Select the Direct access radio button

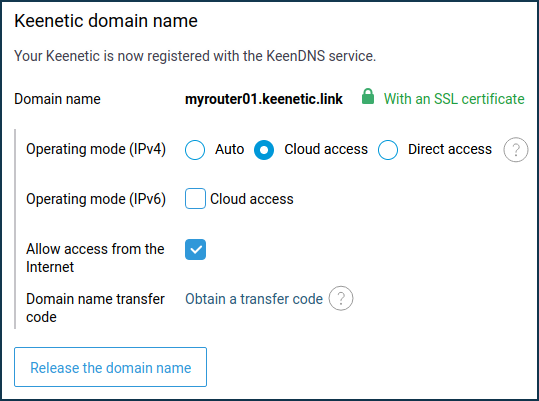388,150
